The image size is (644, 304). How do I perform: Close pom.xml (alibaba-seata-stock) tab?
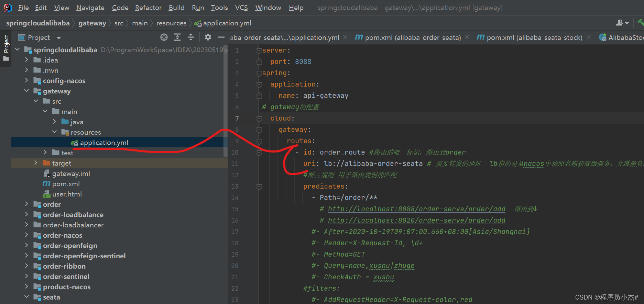click(x=589, y=37)
